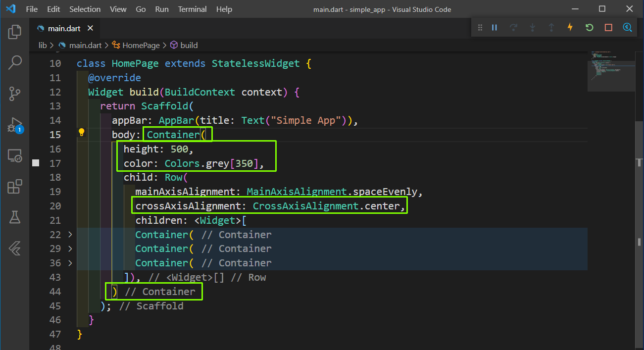Click the Scaffold( text on line 13
The height and width of the screenshot is (350, 644).
pos(167,106)
